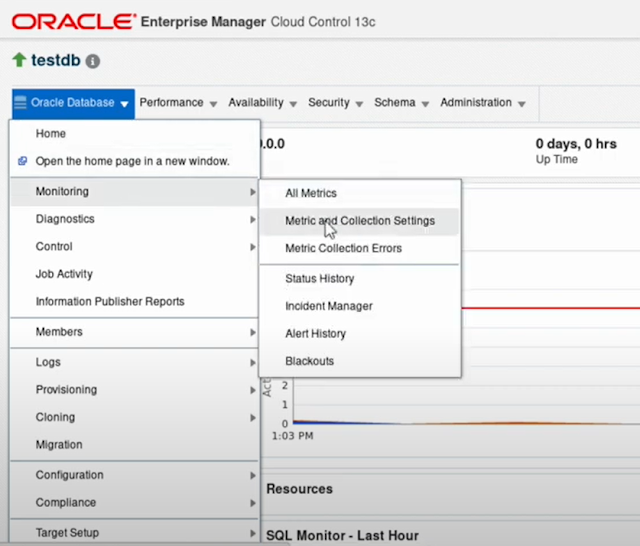Select Migration menu item
The image size is (640, 546).
click(x=135, y=445)
